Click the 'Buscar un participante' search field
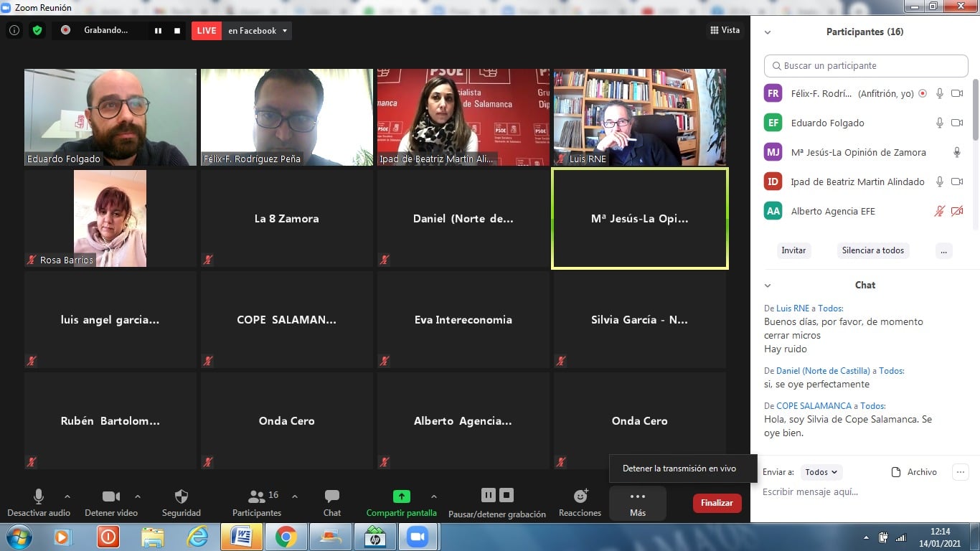The height and width of the screenshot is (551, 980). click(x=866, y=65)
